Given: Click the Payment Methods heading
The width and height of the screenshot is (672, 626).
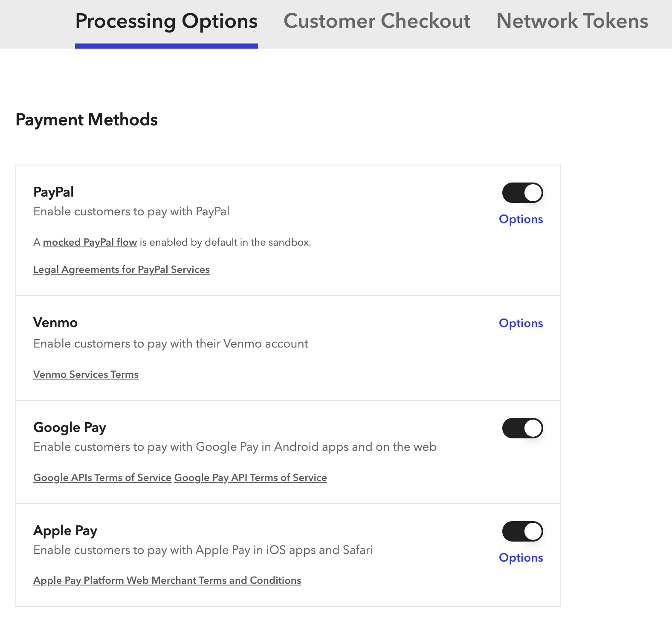Looking at the screenshot, I should pos(87,120).
